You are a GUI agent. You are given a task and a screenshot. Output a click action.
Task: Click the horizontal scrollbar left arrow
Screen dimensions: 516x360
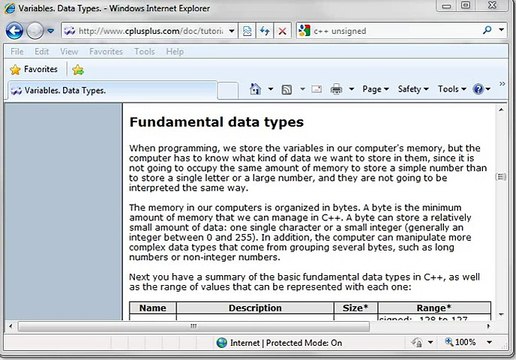(11, 326)
